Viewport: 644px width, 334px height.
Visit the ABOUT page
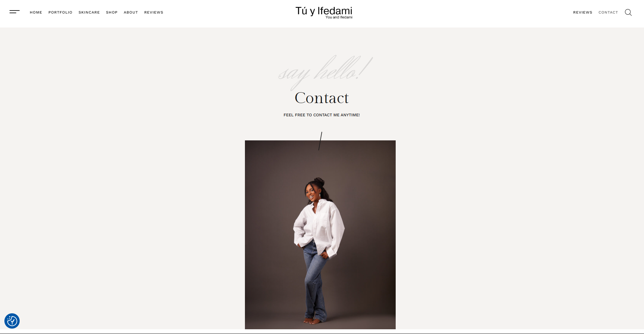131,13
